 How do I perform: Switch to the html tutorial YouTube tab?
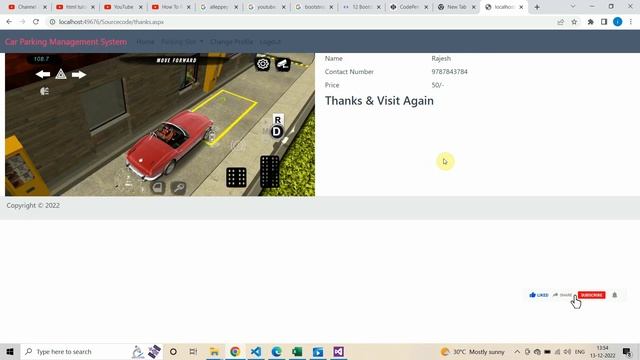pyautogui.click(x=76, y=7)
